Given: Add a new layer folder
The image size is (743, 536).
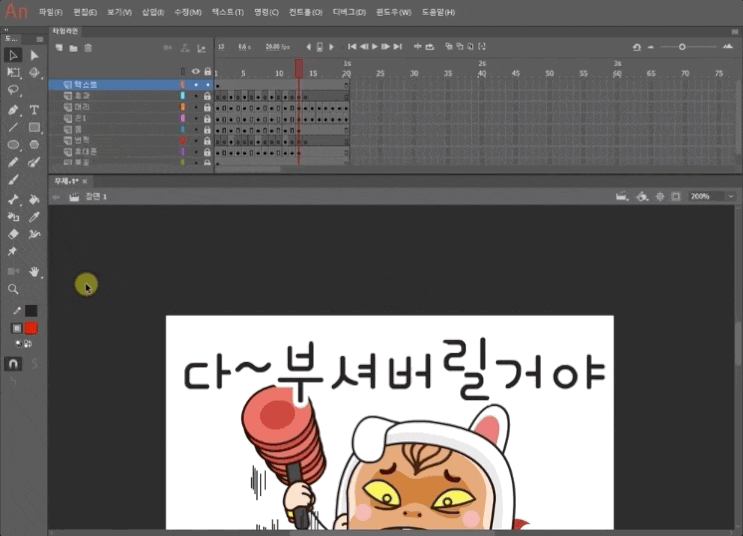Looking at the screenshot, I should (x=73, y=48).
